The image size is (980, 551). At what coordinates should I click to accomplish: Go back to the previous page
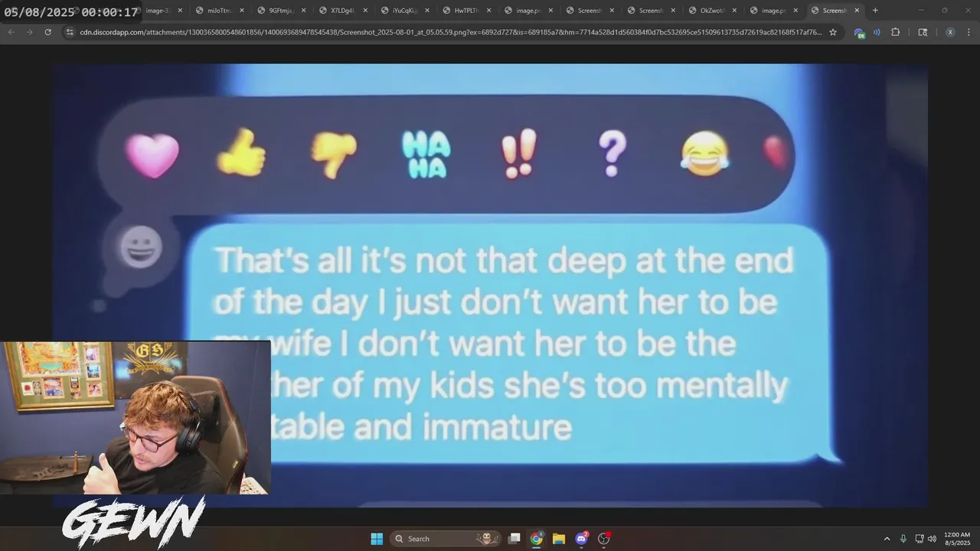tap(11, 32)
